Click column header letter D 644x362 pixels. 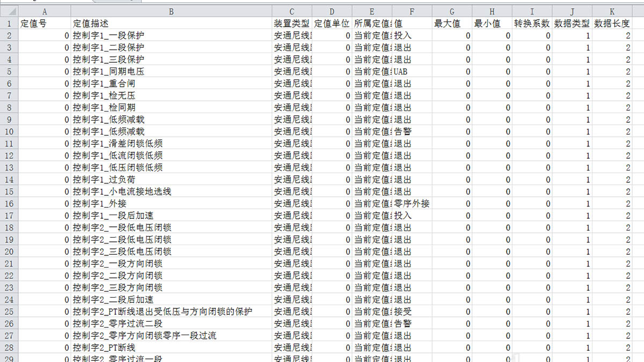332,11
